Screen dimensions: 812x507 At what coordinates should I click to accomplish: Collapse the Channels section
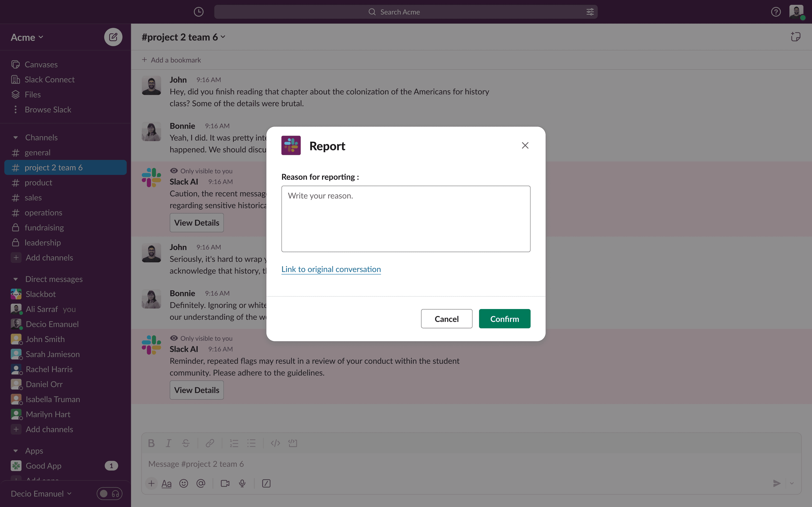point(15,137)
